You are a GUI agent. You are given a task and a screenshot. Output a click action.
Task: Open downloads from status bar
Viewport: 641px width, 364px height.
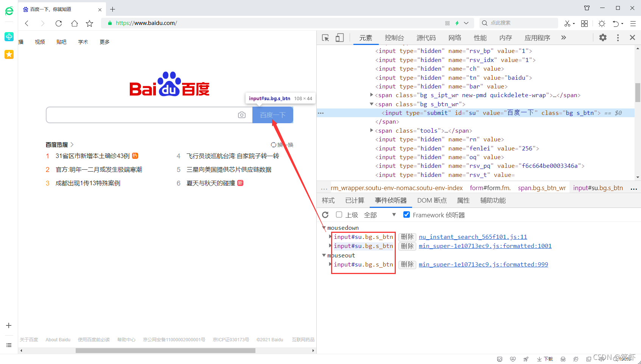point(545,359)
